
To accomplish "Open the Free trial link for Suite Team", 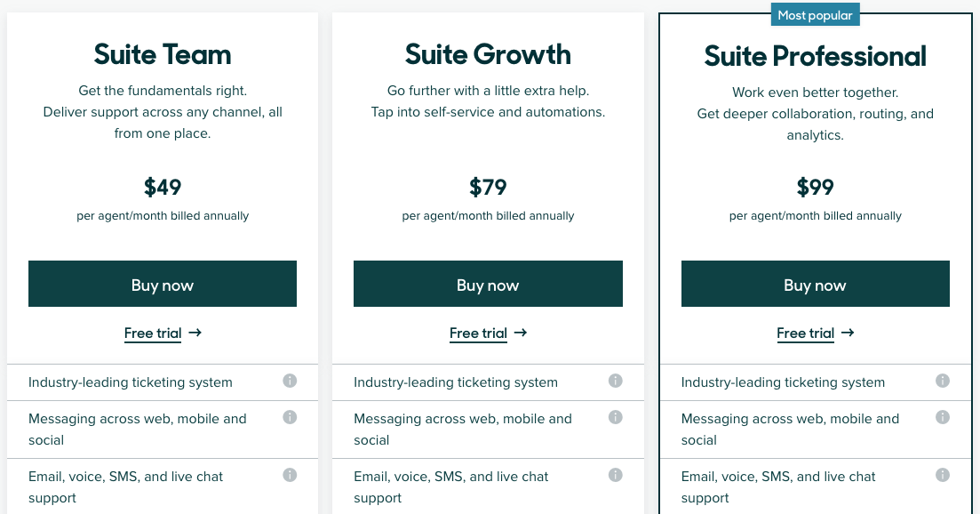I will (153, 333).
